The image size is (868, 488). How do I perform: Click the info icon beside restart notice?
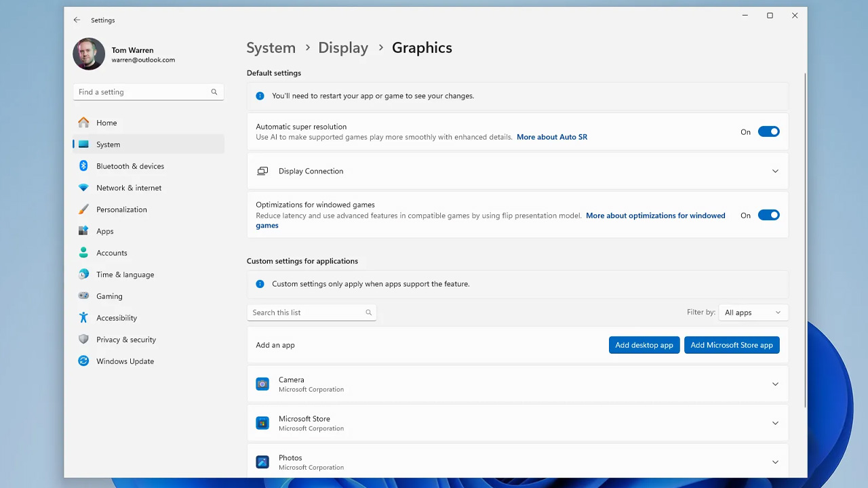pos(260,96)
